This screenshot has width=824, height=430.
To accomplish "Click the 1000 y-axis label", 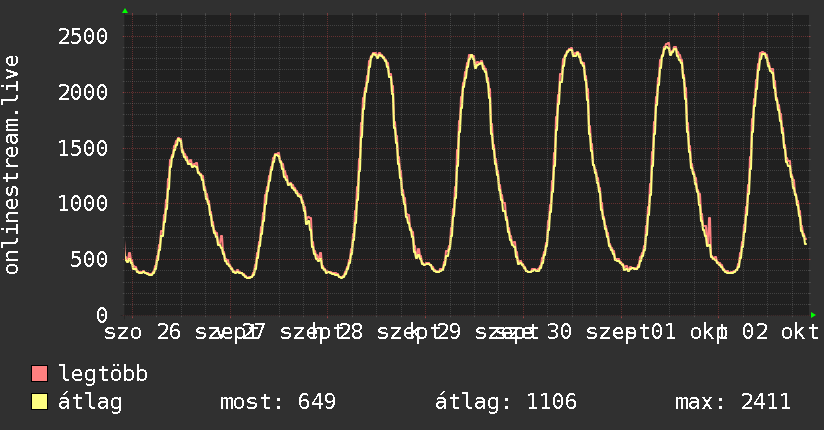I will pyautogui.click(x=83, y=203).
